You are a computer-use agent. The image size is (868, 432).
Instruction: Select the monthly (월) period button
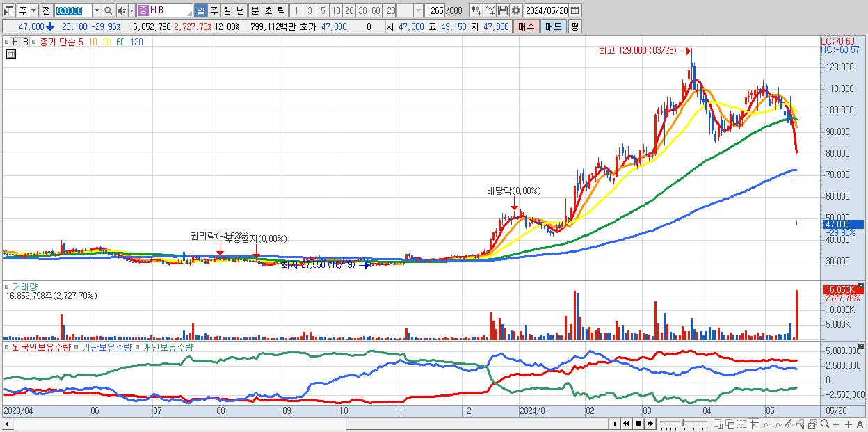tap(227, 10)
